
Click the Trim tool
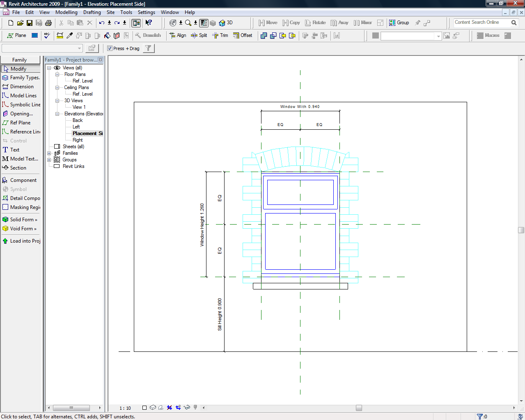coord(220,36)
